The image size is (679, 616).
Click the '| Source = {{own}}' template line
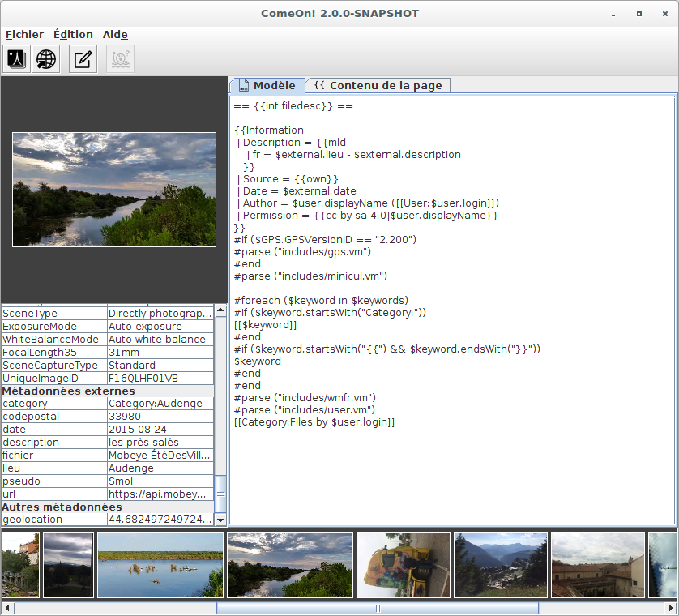288,179
